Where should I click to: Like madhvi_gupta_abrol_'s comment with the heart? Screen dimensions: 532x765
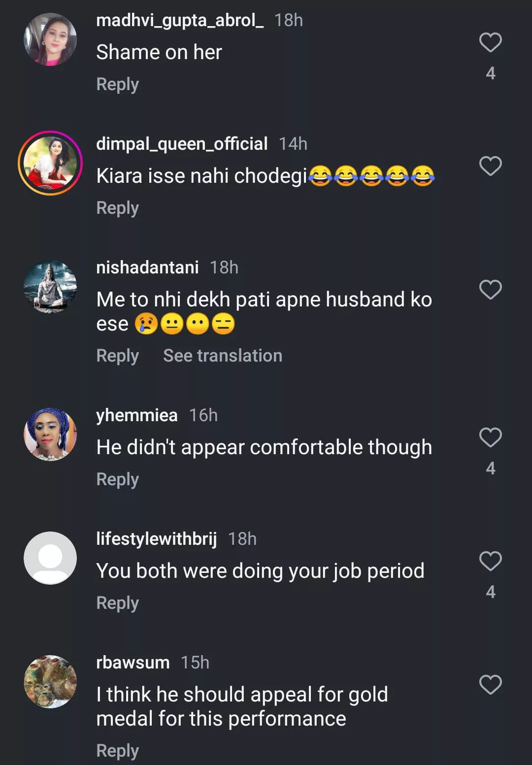click(490, 43)
